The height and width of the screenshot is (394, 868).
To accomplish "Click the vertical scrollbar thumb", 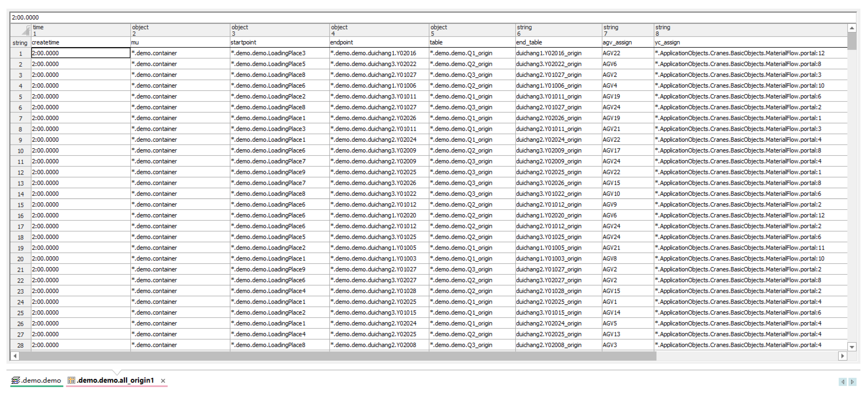I will [x=852, y=41].
